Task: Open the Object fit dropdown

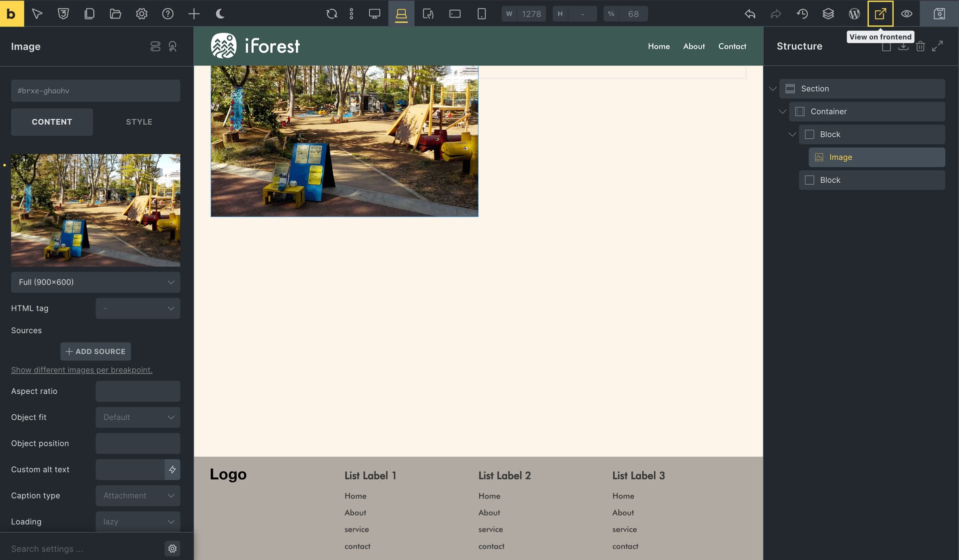Action: tap(138, 417)
